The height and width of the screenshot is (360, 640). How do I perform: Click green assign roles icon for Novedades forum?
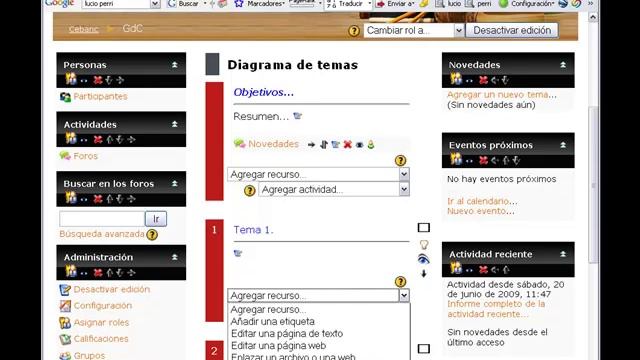point(371,144)
